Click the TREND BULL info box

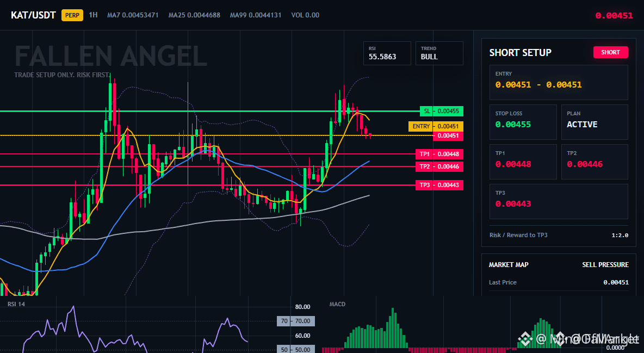click(x=439, y=53)
